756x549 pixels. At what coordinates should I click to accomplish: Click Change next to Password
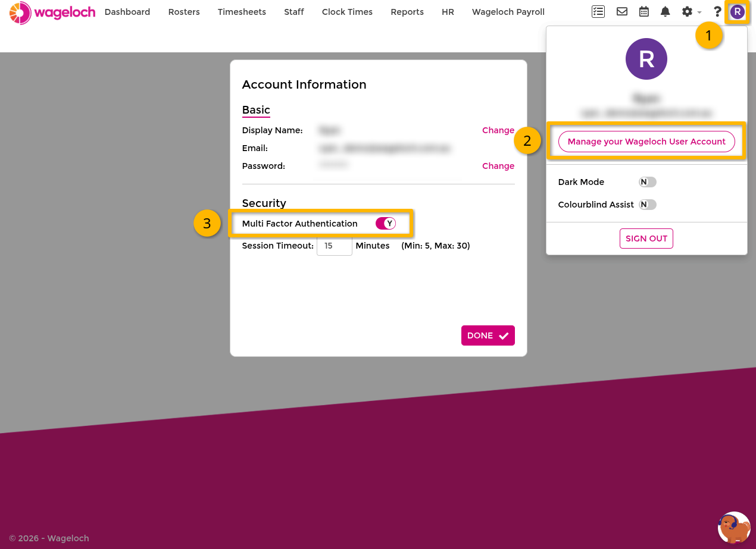coord(498,166)
